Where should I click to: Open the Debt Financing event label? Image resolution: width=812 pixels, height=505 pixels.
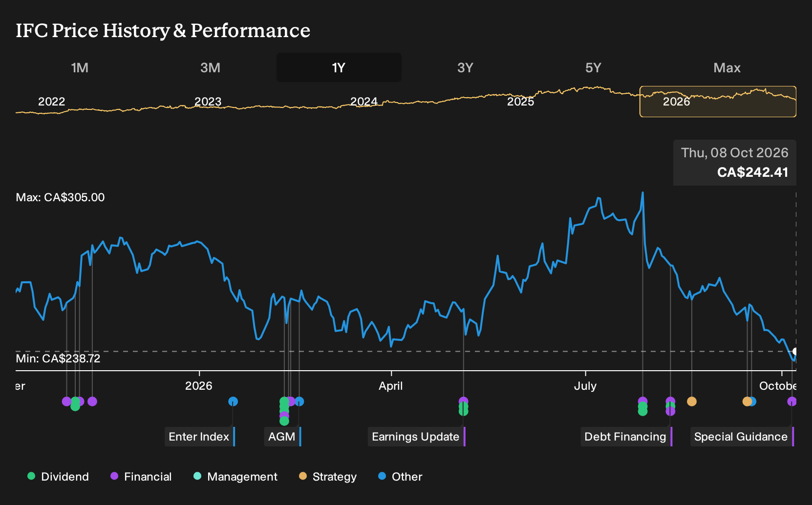tap(626, 437)
